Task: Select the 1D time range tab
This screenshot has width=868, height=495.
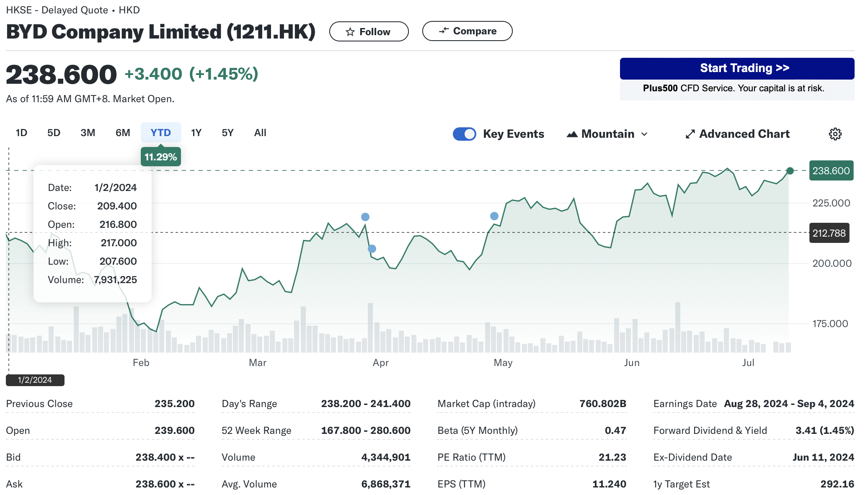Action: point(21,133)
